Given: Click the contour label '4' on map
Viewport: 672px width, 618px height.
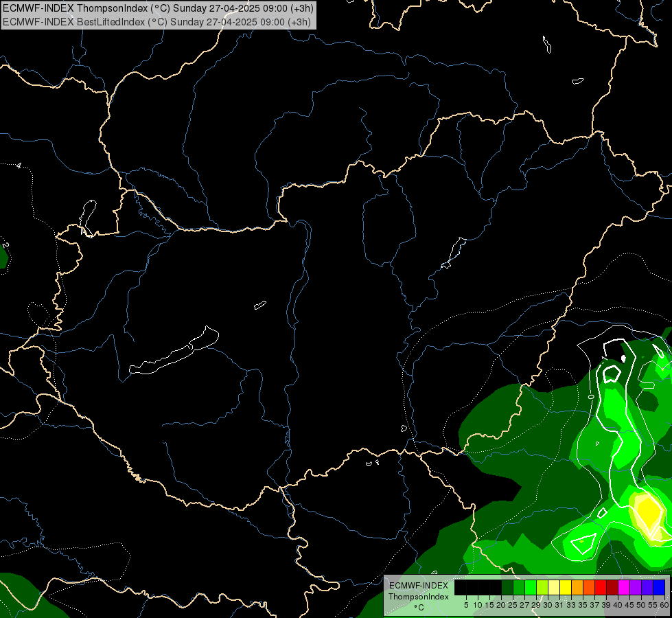Looking at the screenshot, I should 19,165.
